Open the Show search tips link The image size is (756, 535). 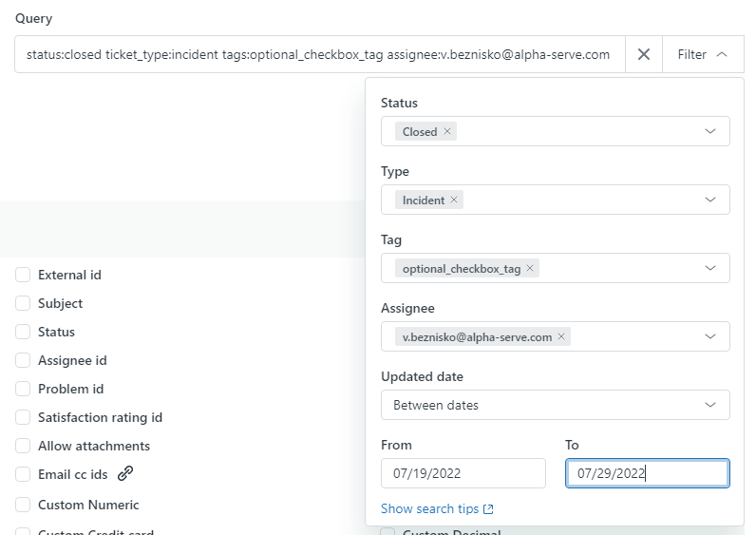pyautogui.click(x=429, y=509)
